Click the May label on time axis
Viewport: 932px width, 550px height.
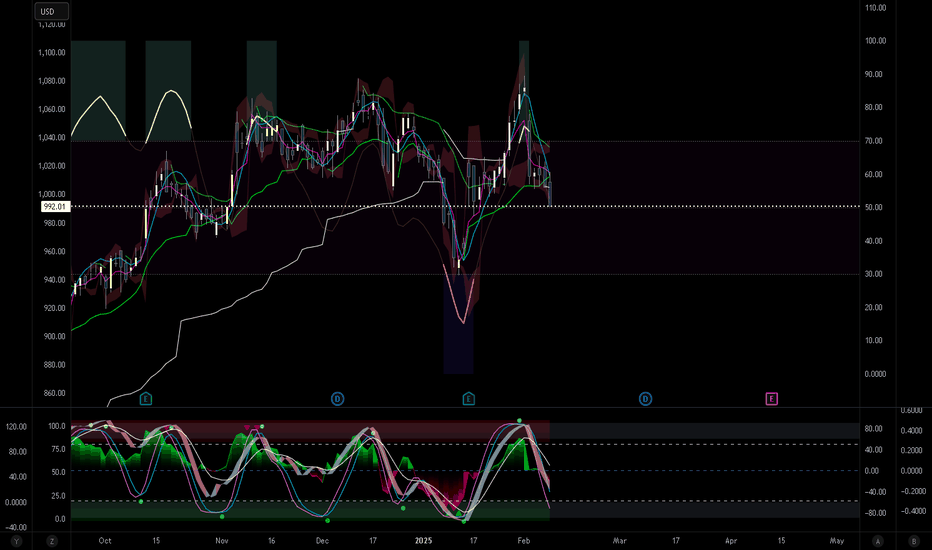click(x=837, y=540)
